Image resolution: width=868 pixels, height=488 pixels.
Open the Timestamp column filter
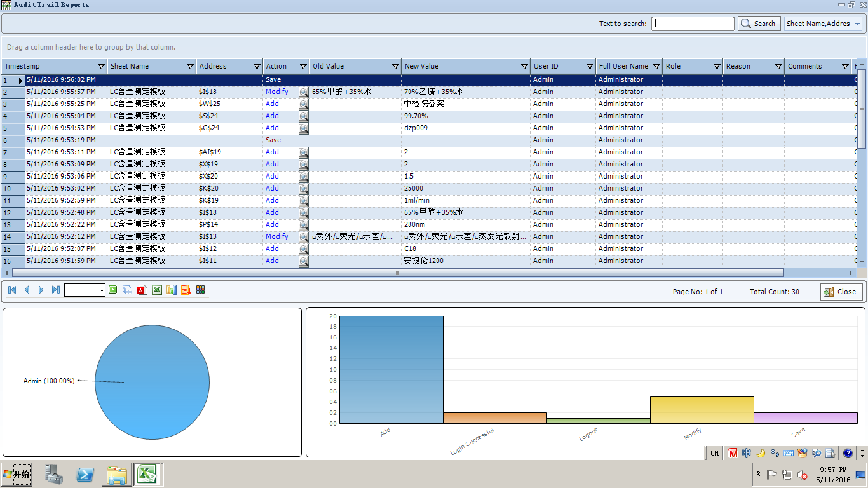[101, 67]
